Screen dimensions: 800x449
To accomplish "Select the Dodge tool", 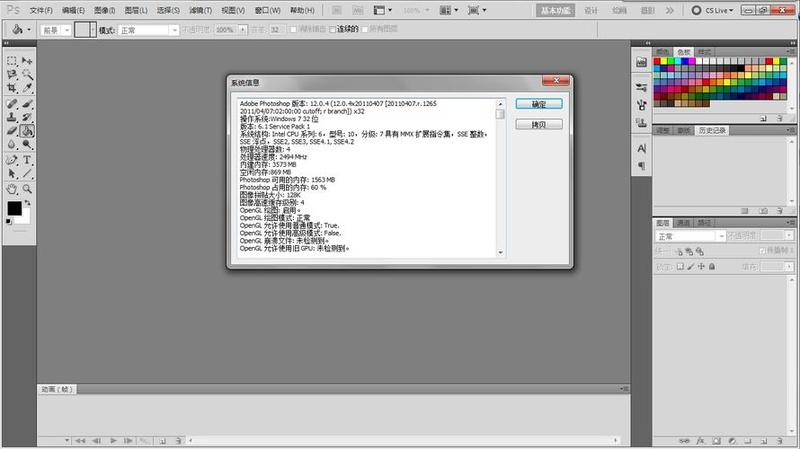I will click(x=27, y=145).
